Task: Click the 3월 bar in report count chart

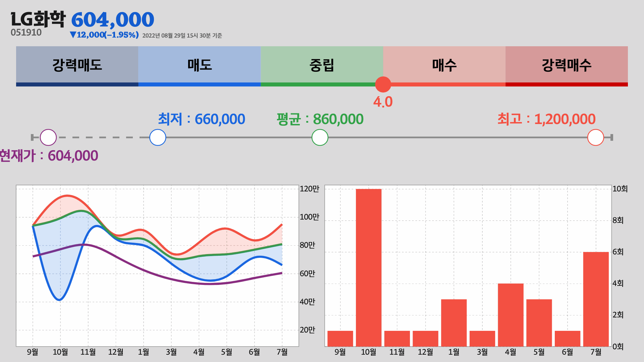Action: coord(482,339)
